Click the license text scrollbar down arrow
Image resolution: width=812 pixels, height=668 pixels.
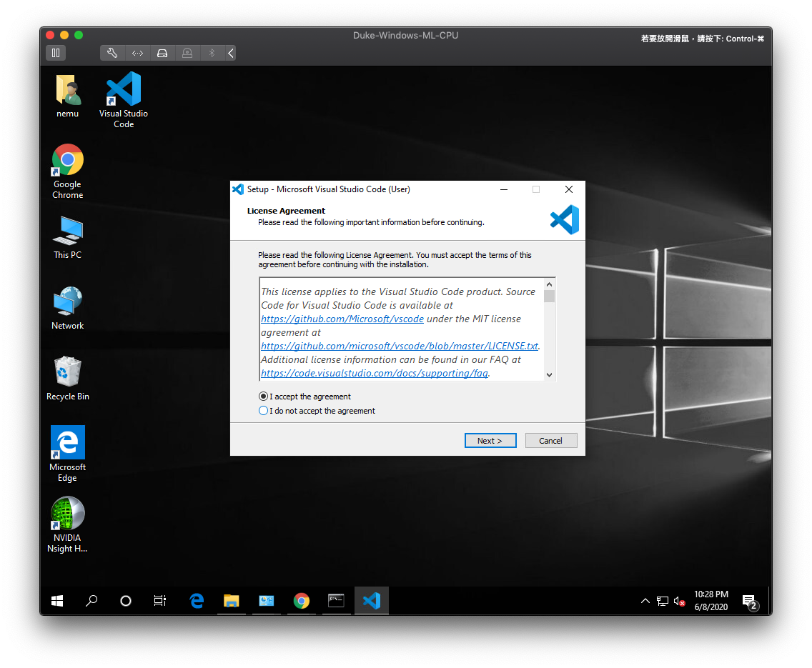pyautogui.click(x=549, y=374)
